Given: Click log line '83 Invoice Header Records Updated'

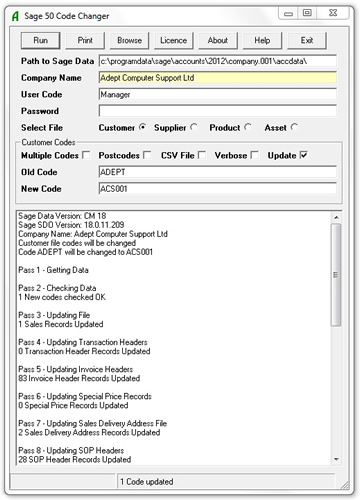Looking at the screenshot, I should [79, 378].
